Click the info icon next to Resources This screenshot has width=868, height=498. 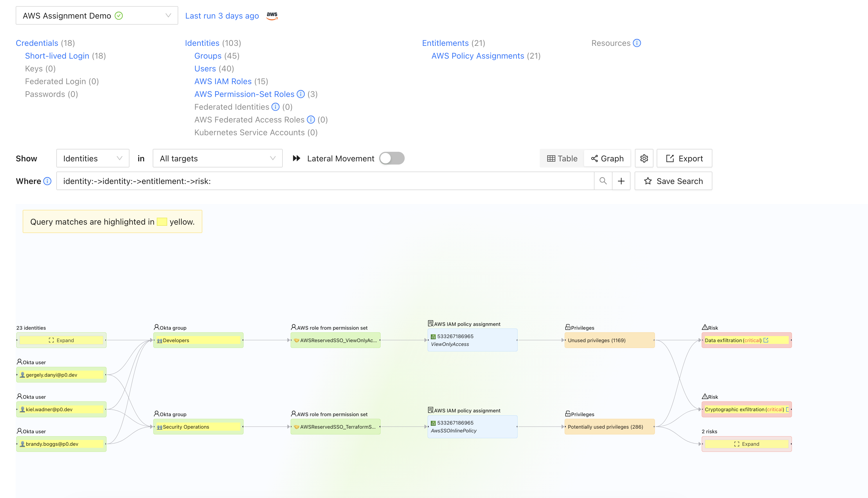637,43
